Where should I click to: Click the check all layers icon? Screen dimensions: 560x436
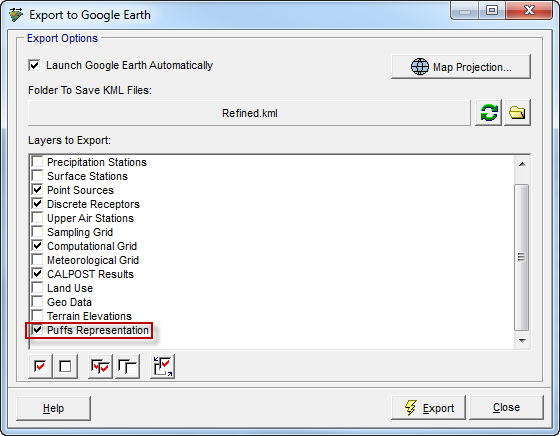(40, 366)
